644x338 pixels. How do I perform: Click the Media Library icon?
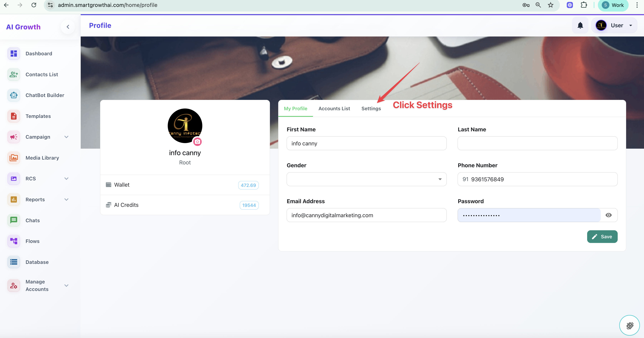tap(13, 158)
